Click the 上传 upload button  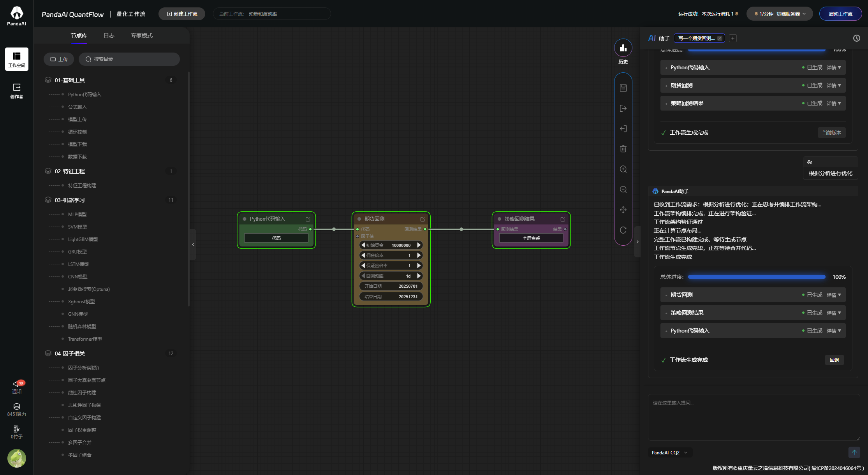pos(59,59)
